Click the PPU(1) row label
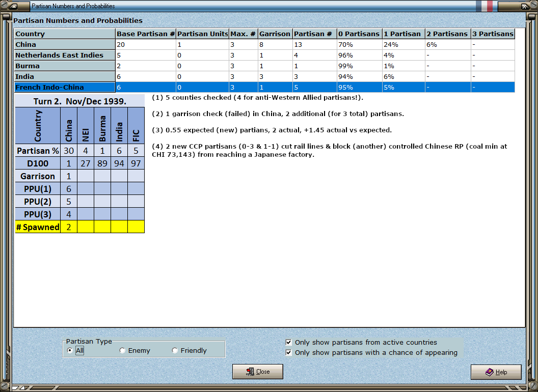The height and width of the screenshot is (392, 538). (38, 189)
